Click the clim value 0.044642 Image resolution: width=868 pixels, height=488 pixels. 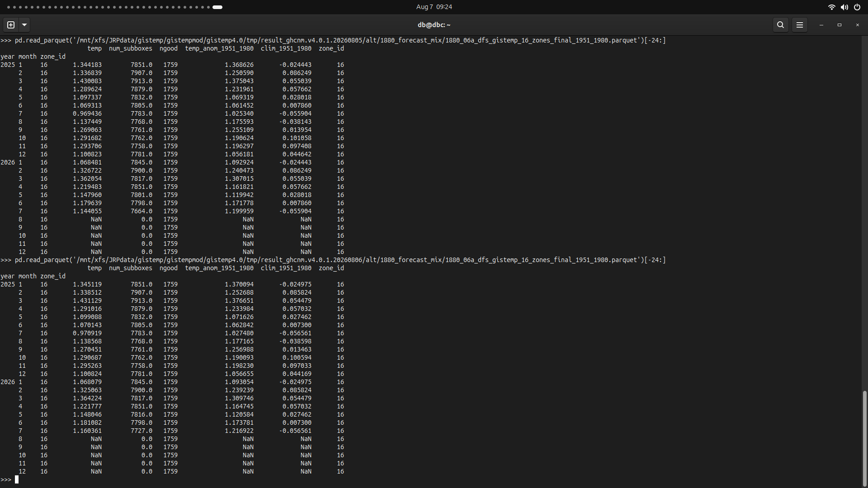click(x=297, y=154)
